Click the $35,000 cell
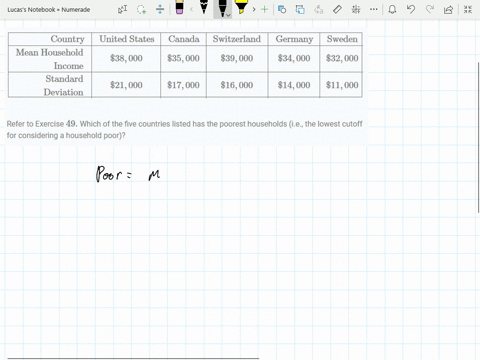Image resolution: width=480 pixels, height=360 pixels. (183, 58)
